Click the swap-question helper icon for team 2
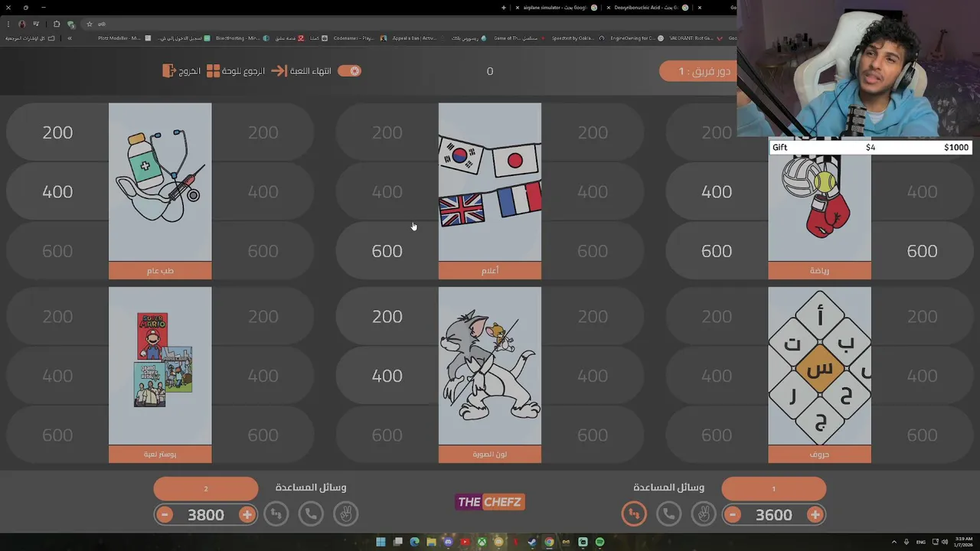Screen dimensions: 980x551 tap(276, 514)
